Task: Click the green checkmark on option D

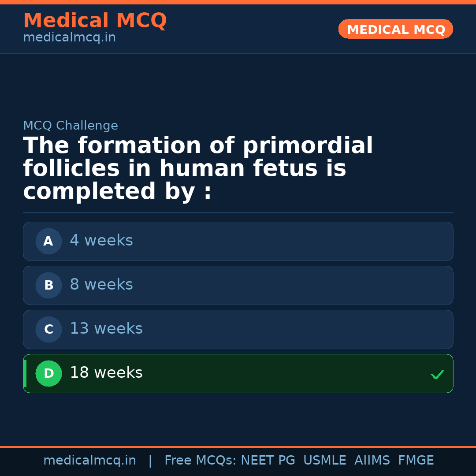Action: (x=437, y=374)
